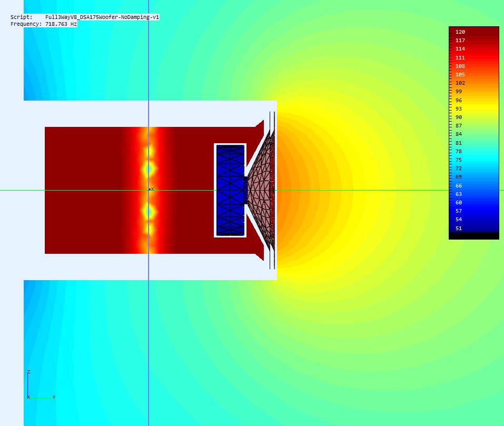Click the 111 value on color legend
Viewport: 504px width, 426px height.
click(460, 57)
